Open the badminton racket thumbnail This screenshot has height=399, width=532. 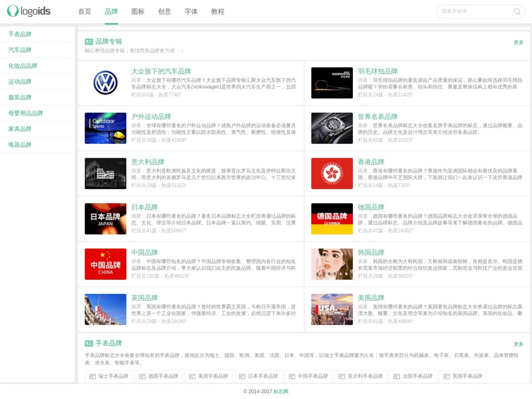(x=332, y=83)
